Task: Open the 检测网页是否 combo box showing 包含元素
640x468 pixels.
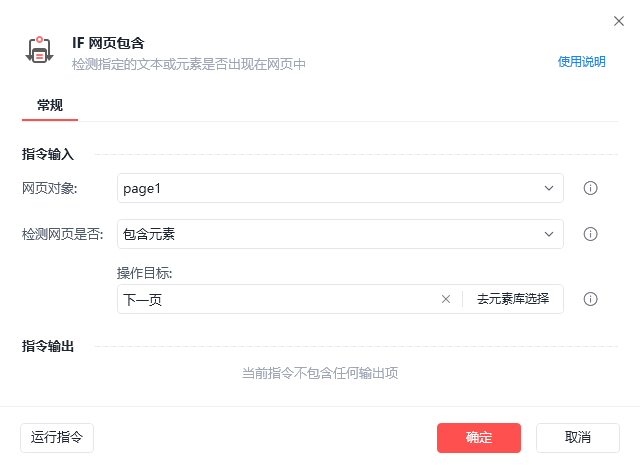Action: 330,234
